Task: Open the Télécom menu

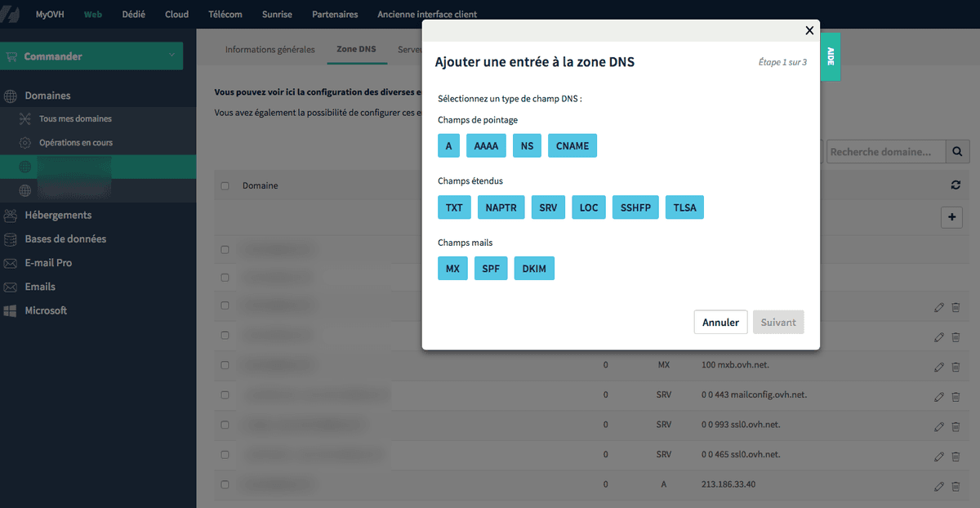Action: pyautogui.click(x=225, y=14)
